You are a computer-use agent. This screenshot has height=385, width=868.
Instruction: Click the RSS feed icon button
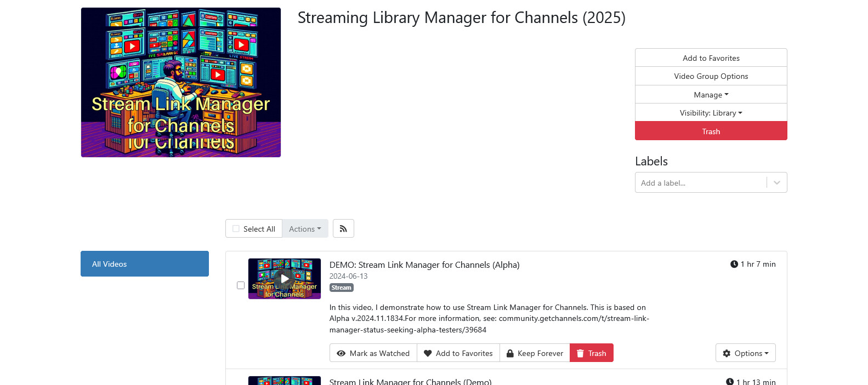pyautogui.click(x=343, y=229)
